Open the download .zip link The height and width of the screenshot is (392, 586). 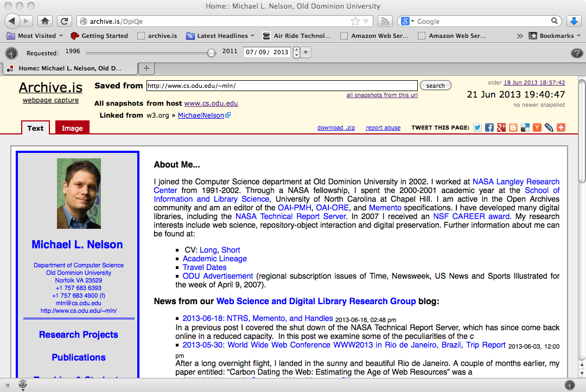tap(336, 127)
